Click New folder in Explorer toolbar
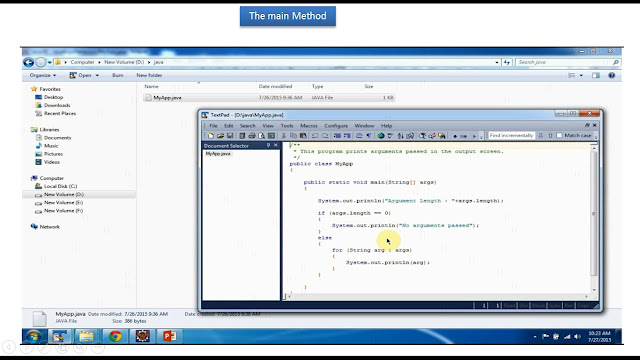Viewport: 640px width, 360px height. pos(149,75)
